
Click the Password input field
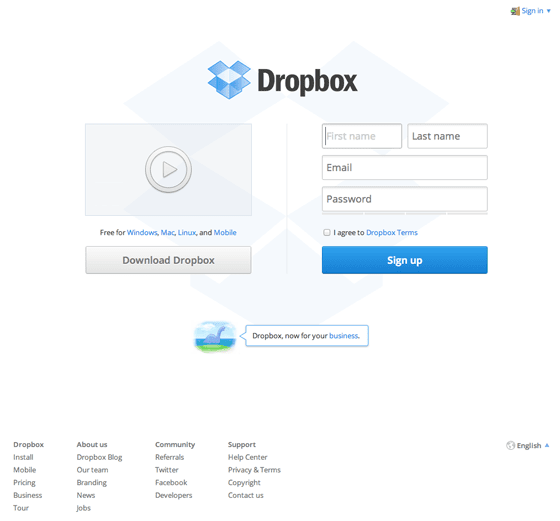(404, 199)
